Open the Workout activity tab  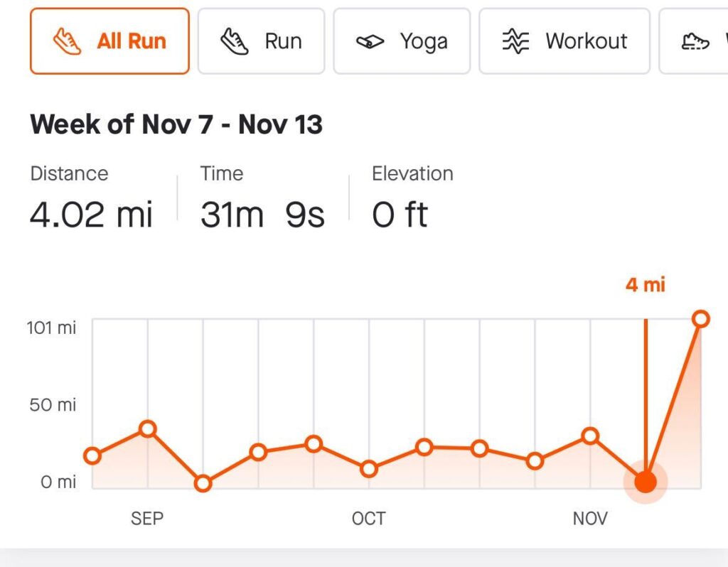tap(586, 41)
